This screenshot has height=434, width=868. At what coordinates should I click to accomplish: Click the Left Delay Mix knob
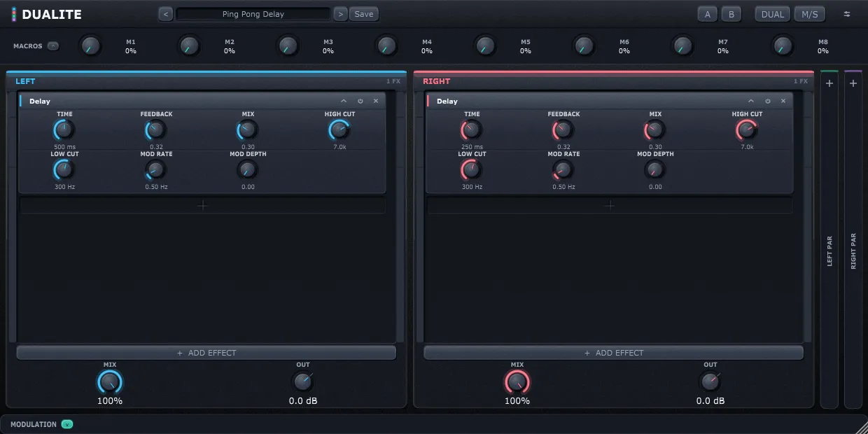coord(248,129)
